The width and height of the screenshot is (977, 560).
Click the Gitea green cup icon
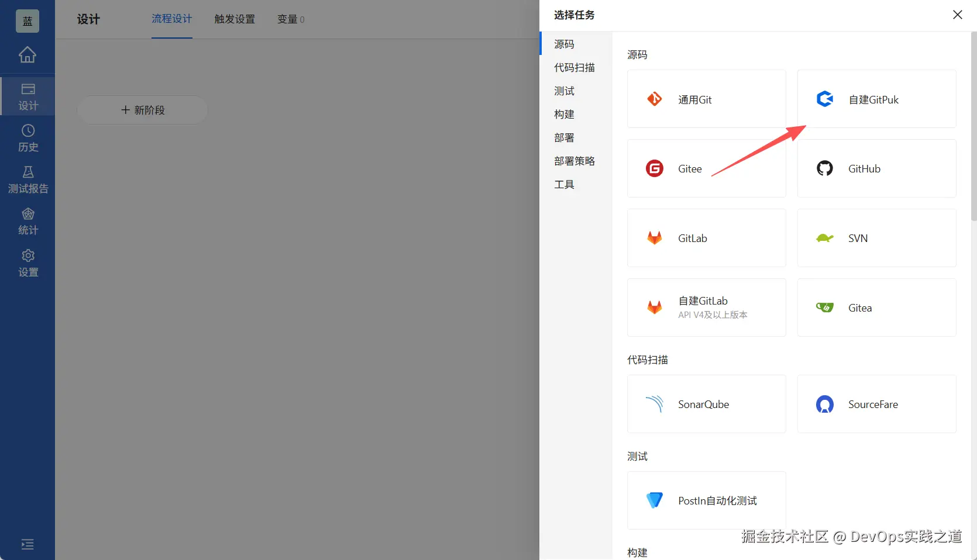click(824, 307)
